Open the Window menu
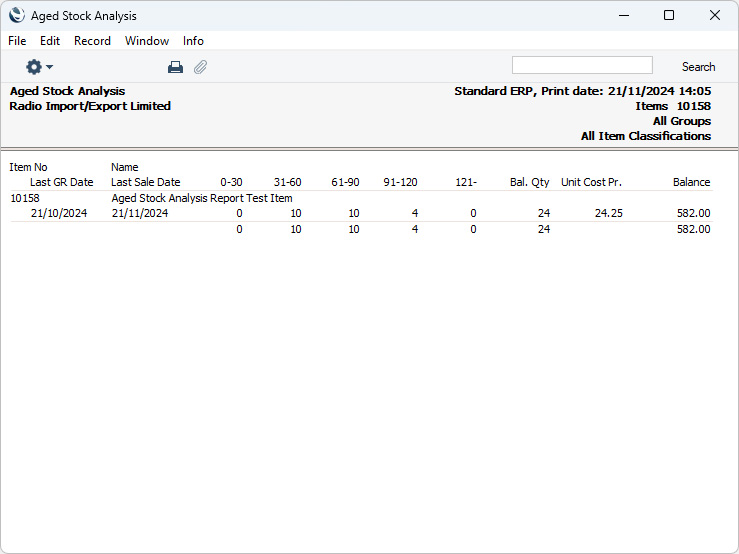The width and height of the screenshot is (739, 554). 147,41
